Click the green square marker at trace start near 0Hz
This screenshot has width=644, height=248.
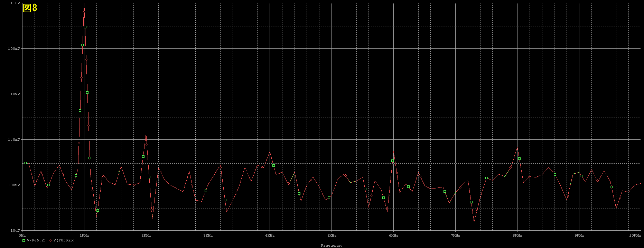point(25,163)
